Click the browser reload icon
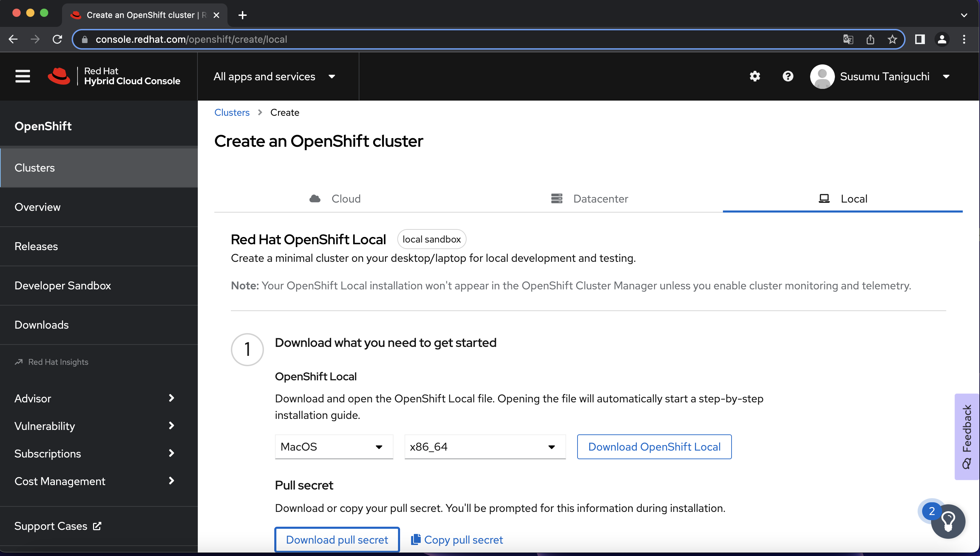This screenshot has width=980, height=556. [57, 39]
